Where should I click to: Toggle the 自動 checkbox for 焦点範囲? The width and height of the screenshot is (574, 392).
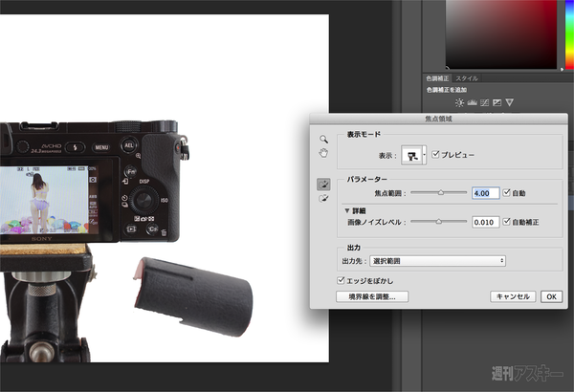coord(507,192)
